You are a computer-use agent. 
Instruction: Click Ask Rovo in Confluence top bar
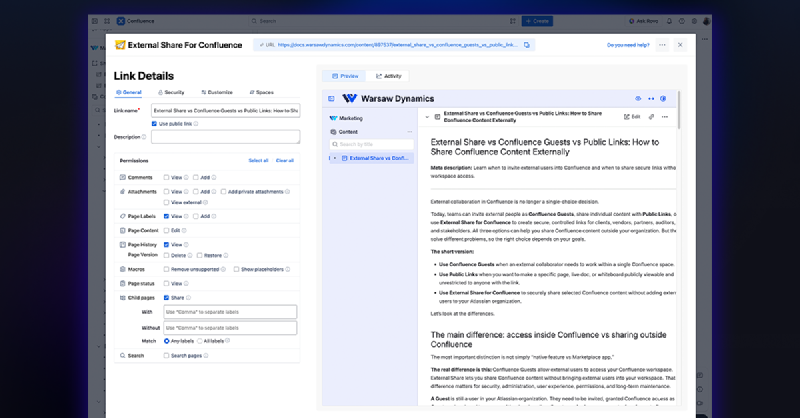click(x=644, y=21)
